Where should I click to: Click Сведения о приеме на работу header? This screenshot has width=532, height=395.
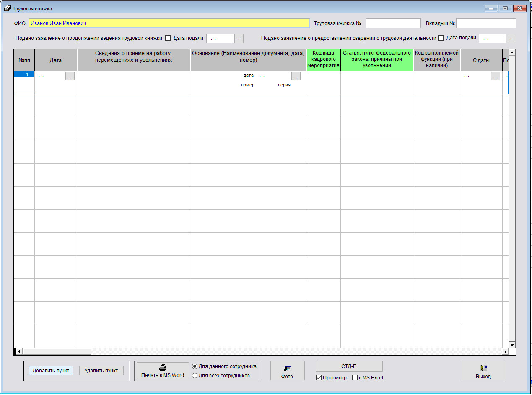pyautogui.click(x=134, y=60)
